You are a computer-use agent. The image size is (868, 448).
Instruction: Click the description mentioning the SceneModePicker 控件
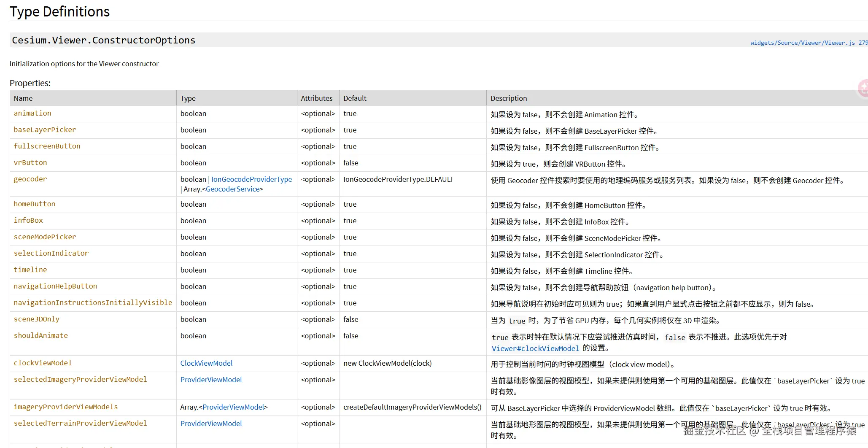576,238
